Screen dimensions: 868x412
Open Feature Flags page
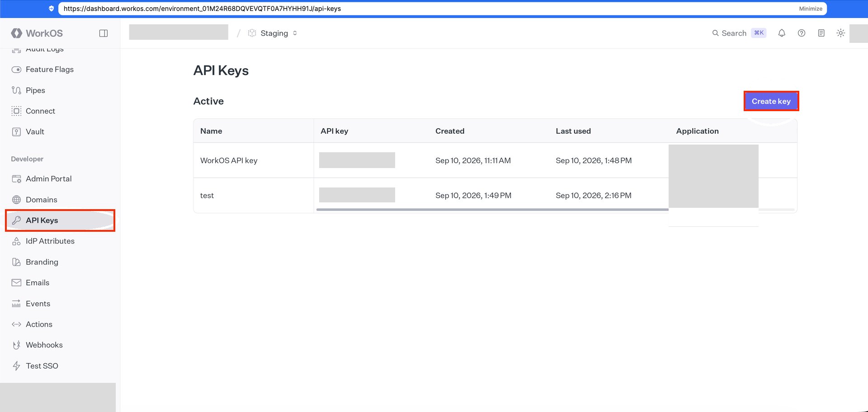50,70
